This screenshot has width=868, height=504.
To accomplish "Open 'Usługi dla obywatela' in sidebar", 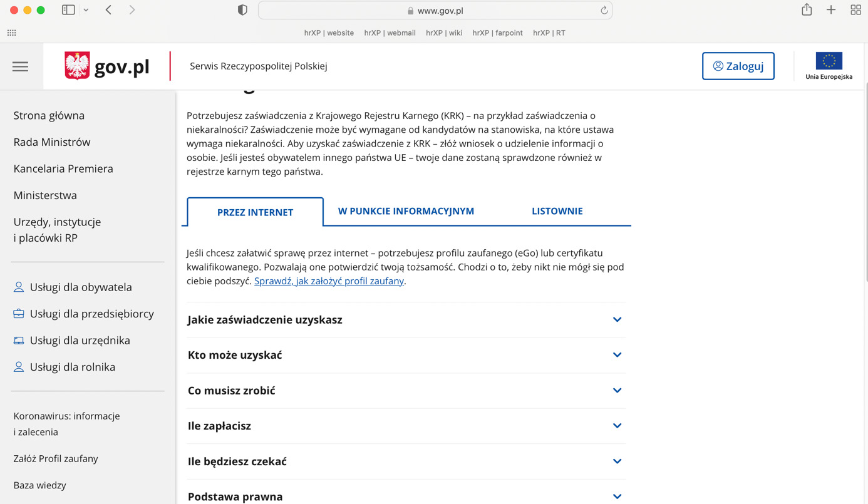I will [x=81, y=287].
